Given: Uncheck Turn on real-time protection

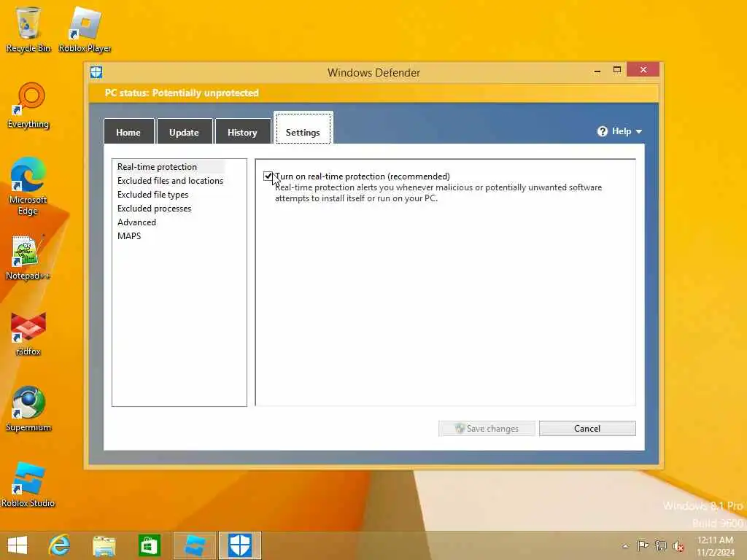Looking at the screenshot, I should (x=268, y=176).
